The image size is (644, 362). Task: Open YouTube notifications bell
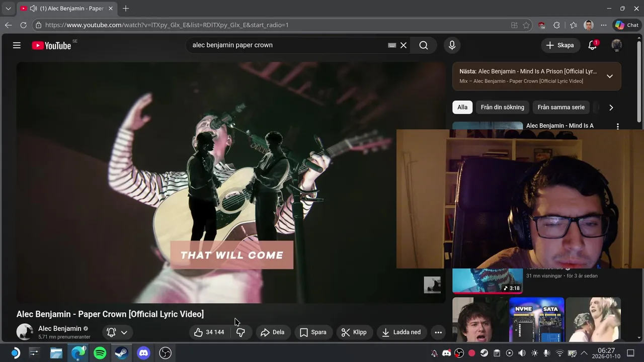[x=593, y=45]
